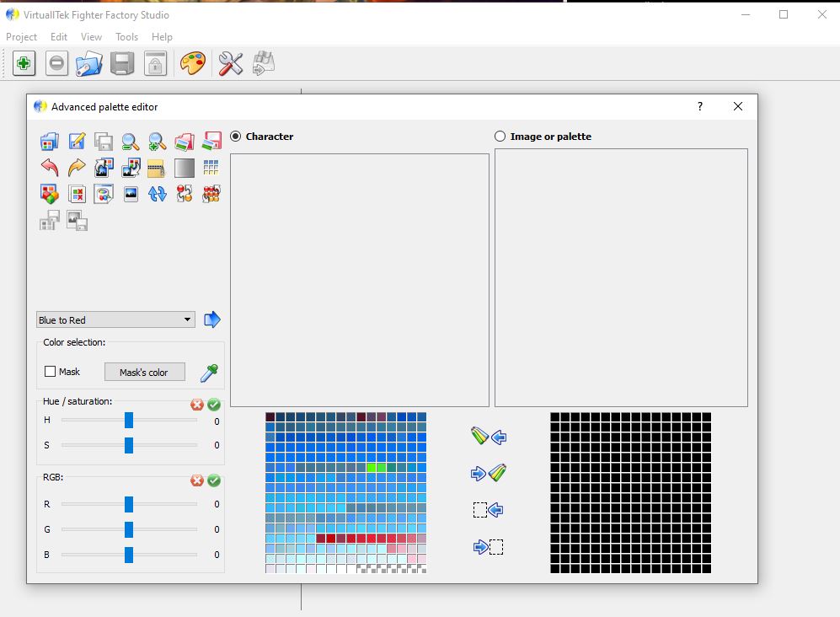Image resolution: width=840 pixels, height=617 pixels.
Task: Click the grayed double floppy save-all icon
Action: pos(104,142)
